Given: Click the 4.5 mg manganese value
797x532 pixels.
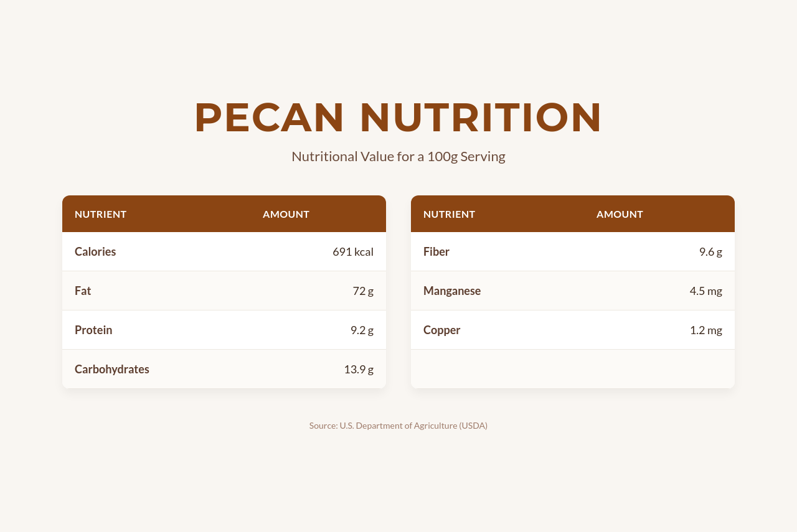Looking at the screenshot, I should click(x=706, y=291).
